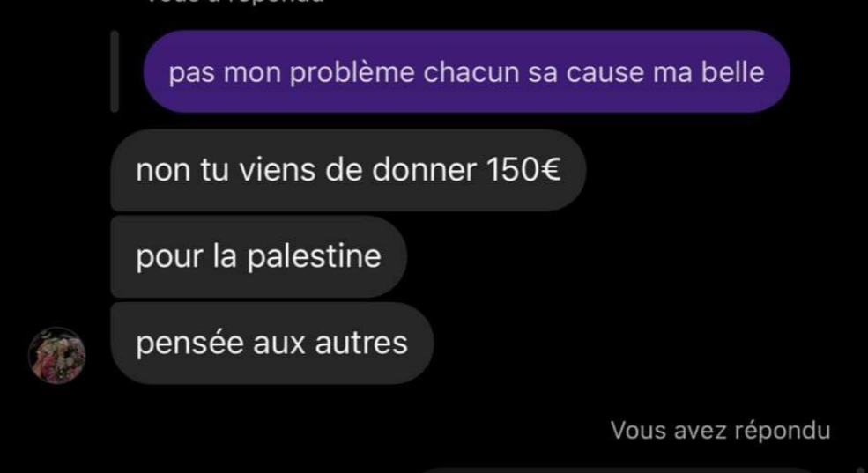868x473 pixels.
Task: Click the word 'autres' in last message
Action: [x=361, y=343]
